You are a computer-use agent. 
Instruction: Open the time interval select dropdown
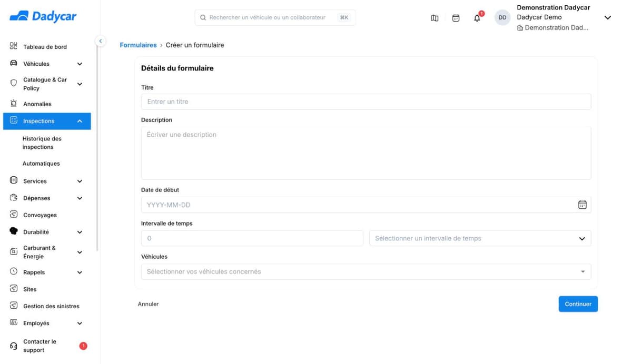pyautogui.click(x=480, y=238)
